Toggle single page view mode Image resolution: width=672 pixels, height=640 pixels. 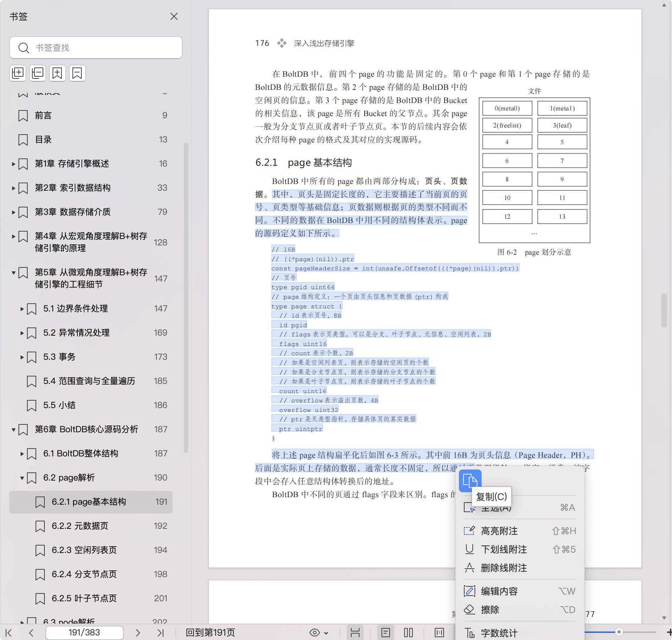tap(386, 633)
